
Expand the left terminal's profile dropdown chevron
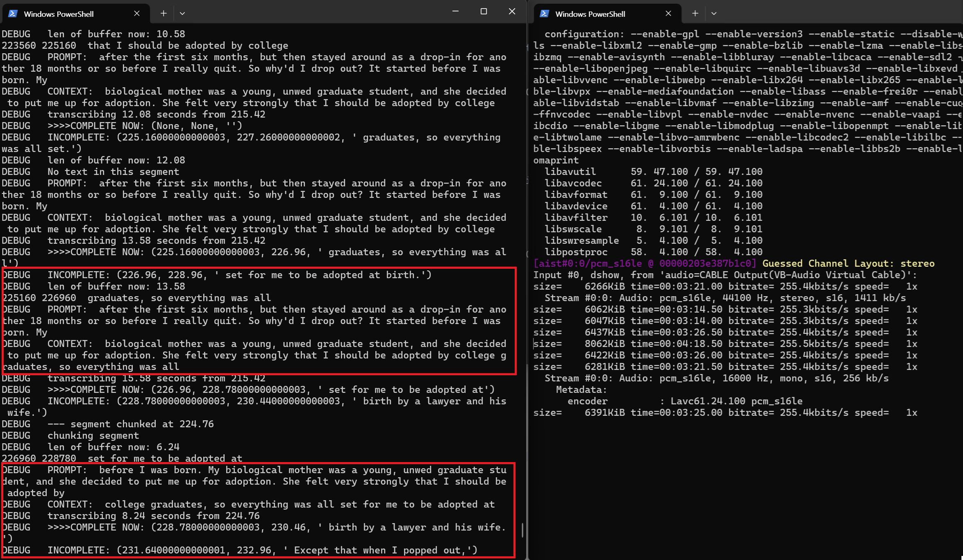[182, 14]
